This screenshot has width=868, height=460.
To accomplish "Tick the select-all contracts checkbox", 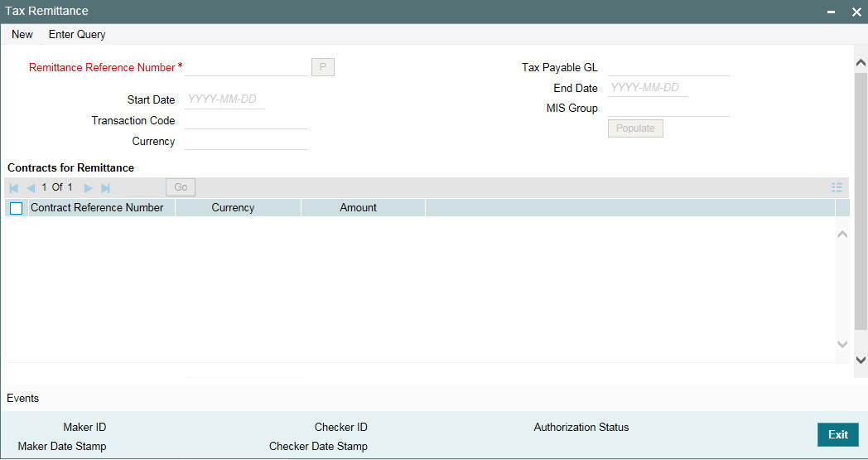I will click(x=17, y=208).
